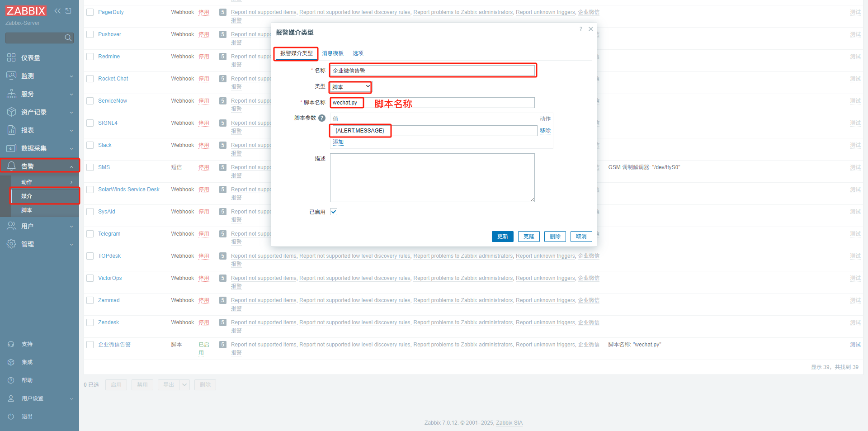Expand the 数据采集 menu chevron
The width and height of the screenshot is (868, 431).
click(71, 149)
